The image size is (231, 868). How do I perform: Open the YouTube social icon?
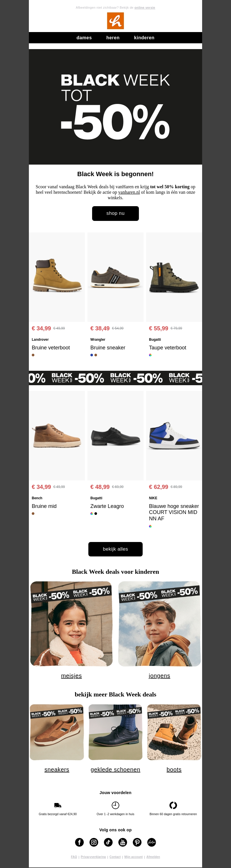click(x=123, y=842)
